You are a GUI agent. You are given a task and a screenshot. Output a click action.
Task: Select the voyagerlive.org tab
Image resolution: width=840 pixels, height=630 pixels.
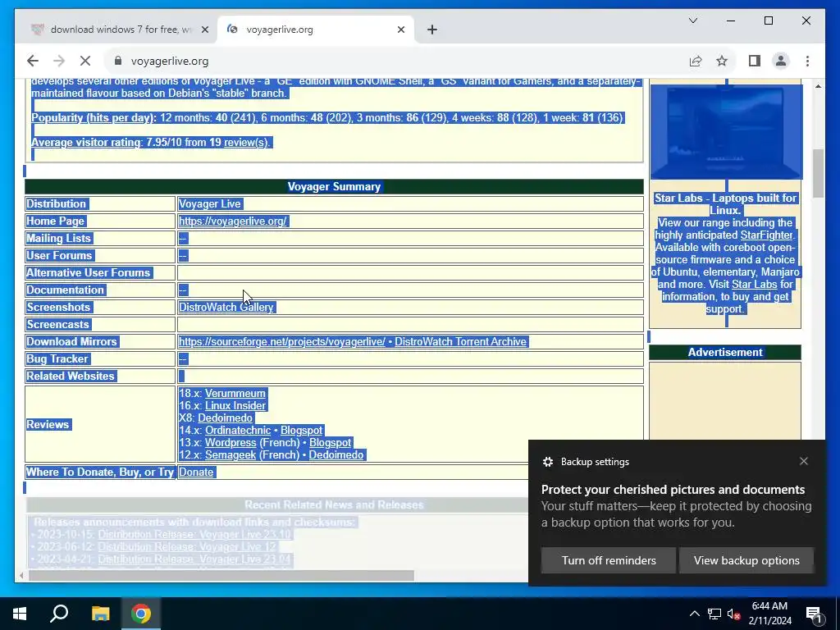click(x=316, y=30)
